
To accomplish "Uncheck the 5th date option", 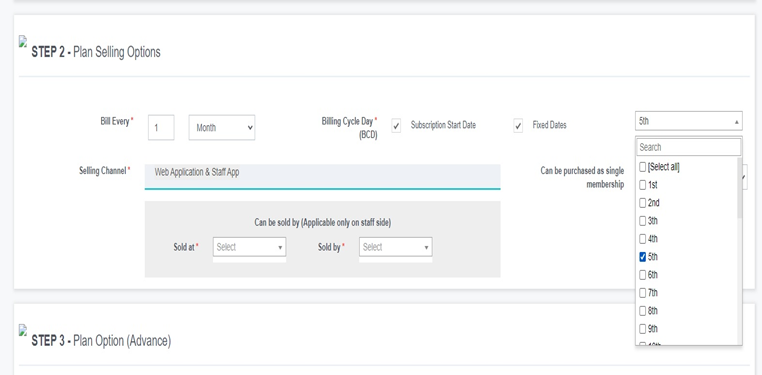I will (x=642, y=257).
